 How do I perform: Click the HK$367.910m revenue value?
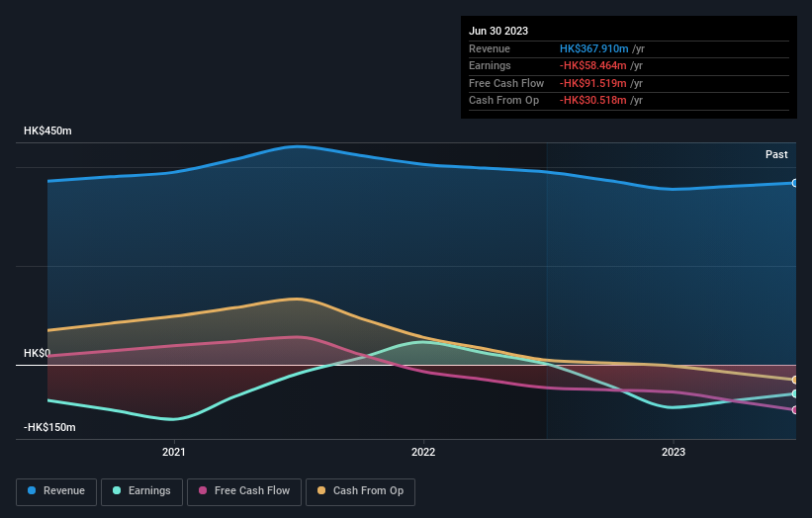[594, 48]
